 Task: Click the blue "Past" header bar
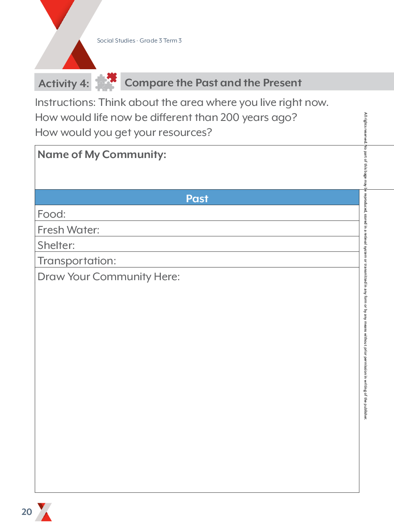[197, 198]
